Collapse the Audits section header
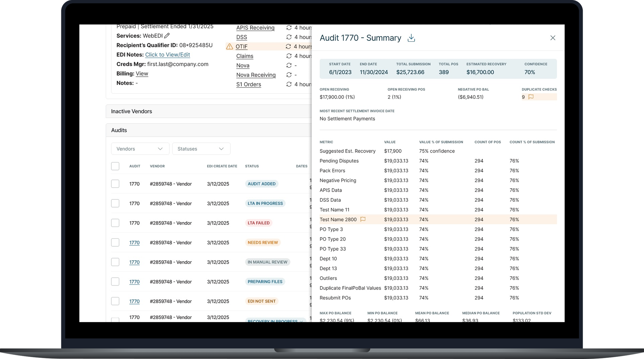 click(x=119, y=130)
